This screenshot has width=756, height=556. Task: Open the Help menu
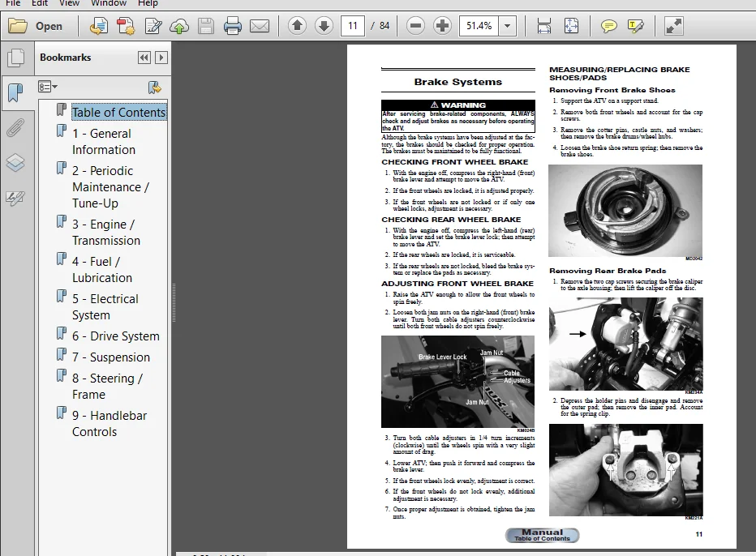[148, 3]
